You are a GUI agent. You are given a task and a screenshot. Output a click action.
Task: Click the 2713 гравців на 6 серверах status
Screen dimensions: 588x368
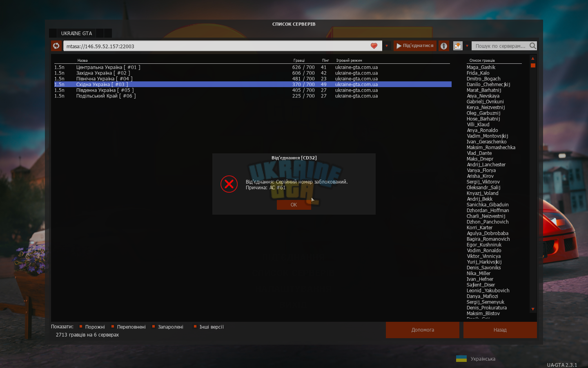(x=87, y=334)
